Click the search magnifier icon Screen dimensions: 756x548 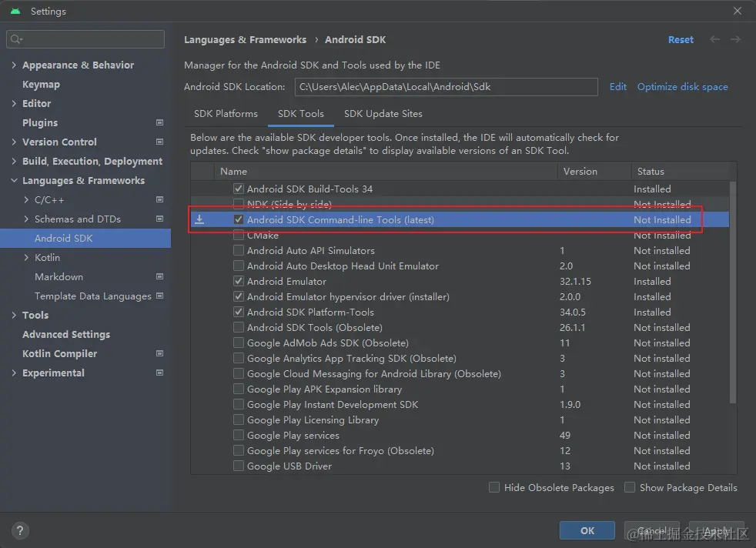tap(16, 39)
